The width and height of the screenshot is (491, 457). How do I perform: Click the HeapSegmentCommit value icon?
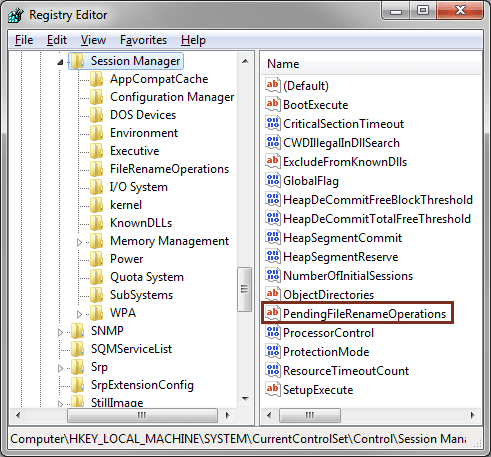tap(272, 237)
